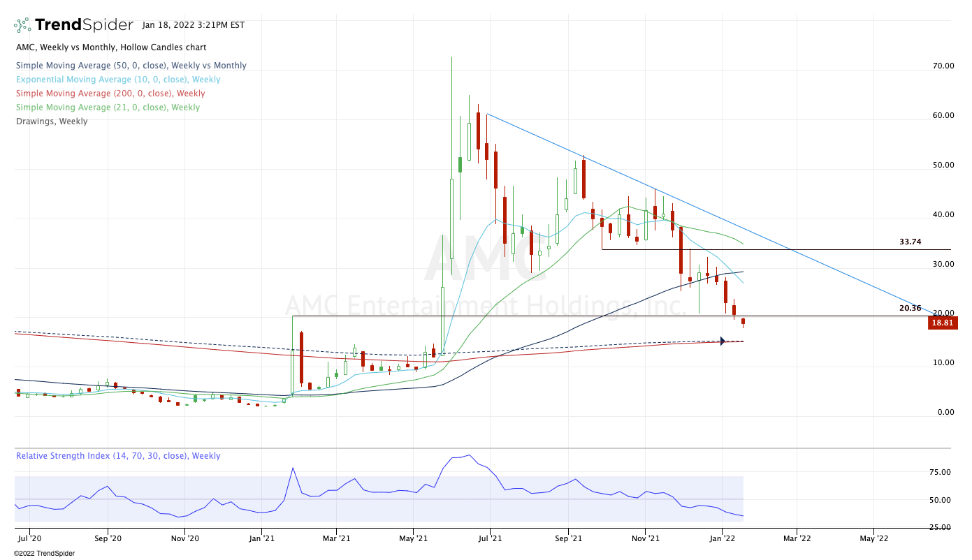
Task: Click the 'Drawings, Weekly' legend entry
Action: point(52,121)
